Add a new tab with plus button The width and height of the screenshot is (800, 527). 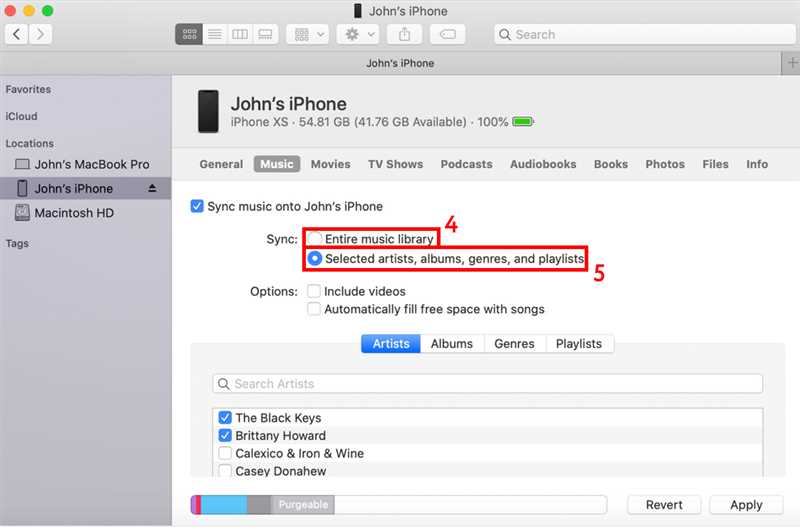point(791,63)
